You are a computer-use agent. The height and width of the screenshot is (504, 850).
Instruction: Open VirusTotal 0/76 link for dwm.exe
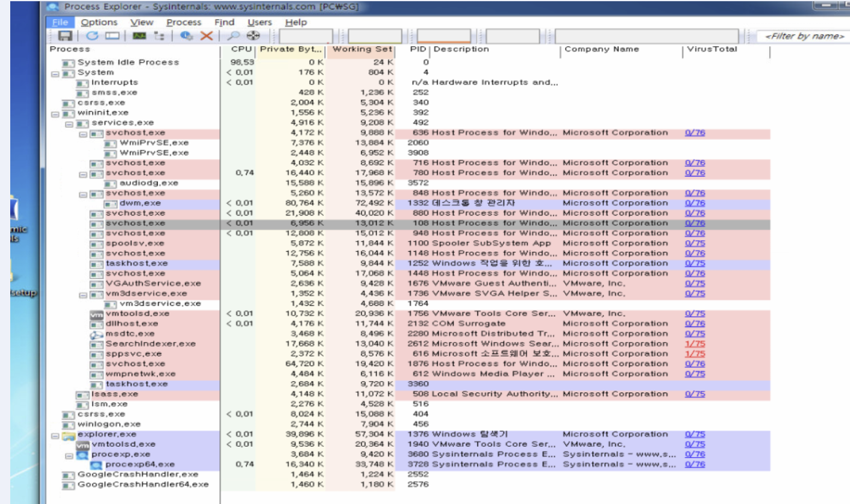[x=695, y=204]
